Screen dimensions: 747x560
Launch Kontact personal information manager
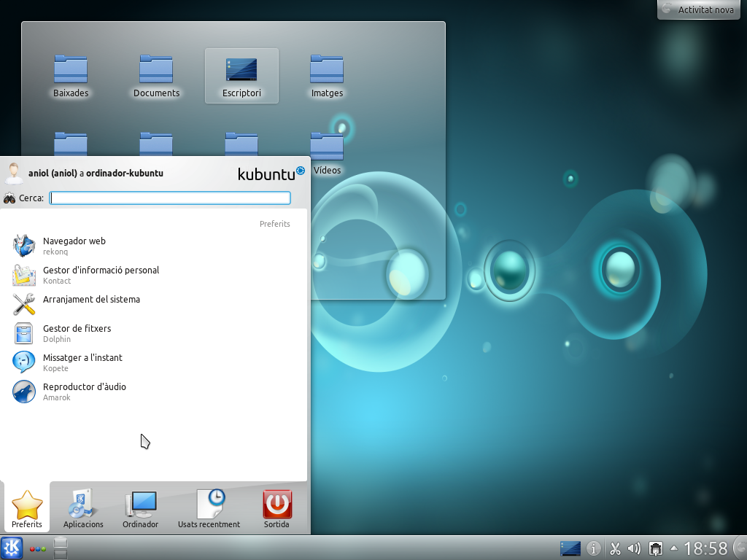coord(101,275)
